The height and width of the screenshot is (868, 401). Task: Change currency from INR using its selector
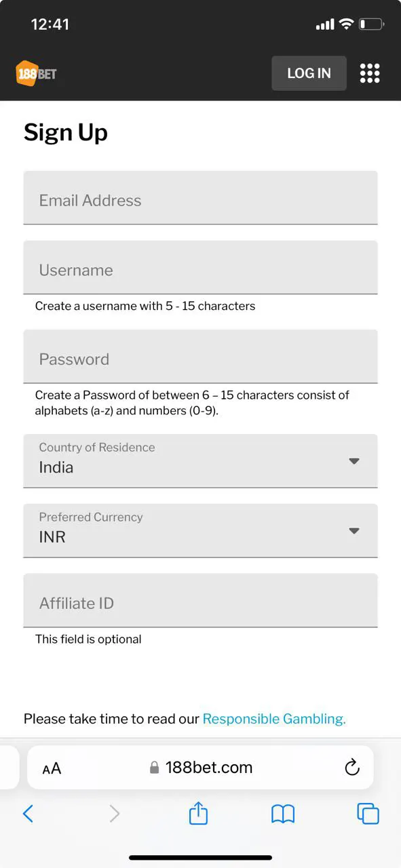354,531
